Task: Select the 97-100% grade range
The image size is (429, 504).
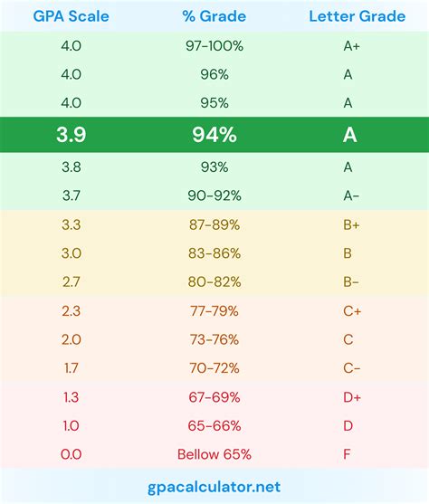Action: 214,46
